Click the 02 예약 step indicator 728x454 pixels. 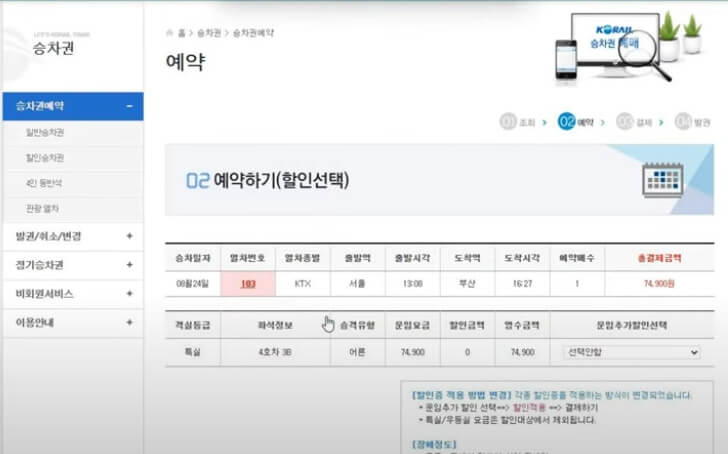coord(576,122)
